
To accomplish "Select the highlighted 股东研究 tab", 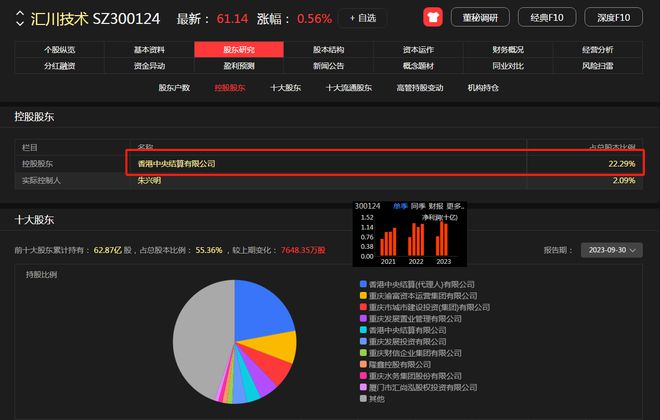I will pyautogui.click(x=239, y=50).
